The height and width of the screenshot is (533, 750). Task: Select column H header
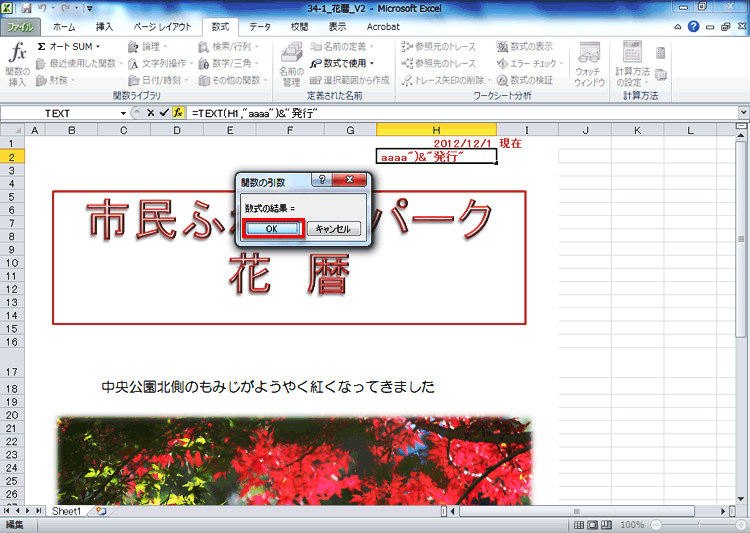point(436,130)
